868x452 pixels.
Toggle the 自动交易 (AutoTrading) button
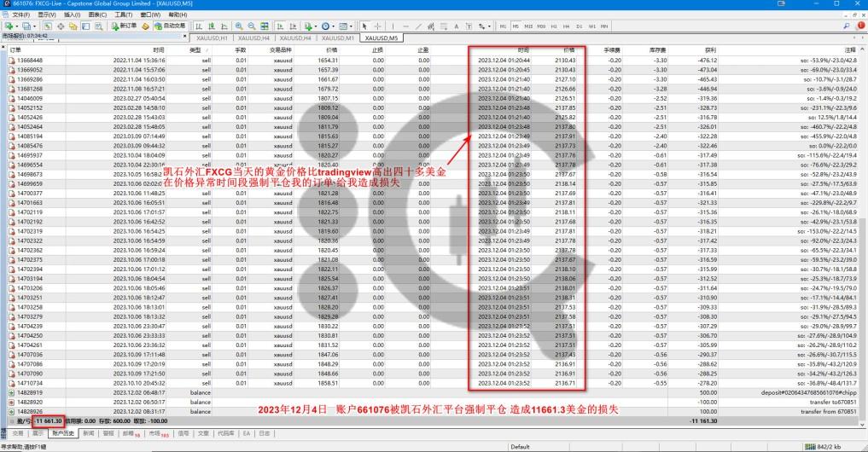point(170,26)
